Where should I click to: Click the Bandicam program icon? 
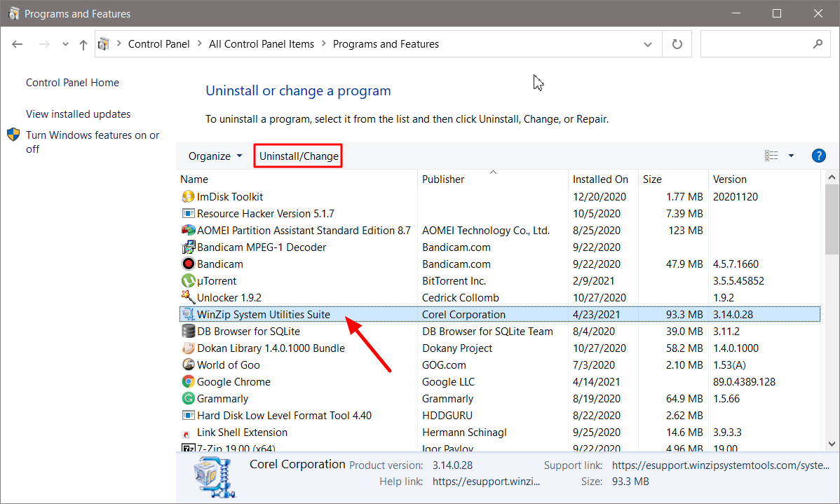coord(187,264)
